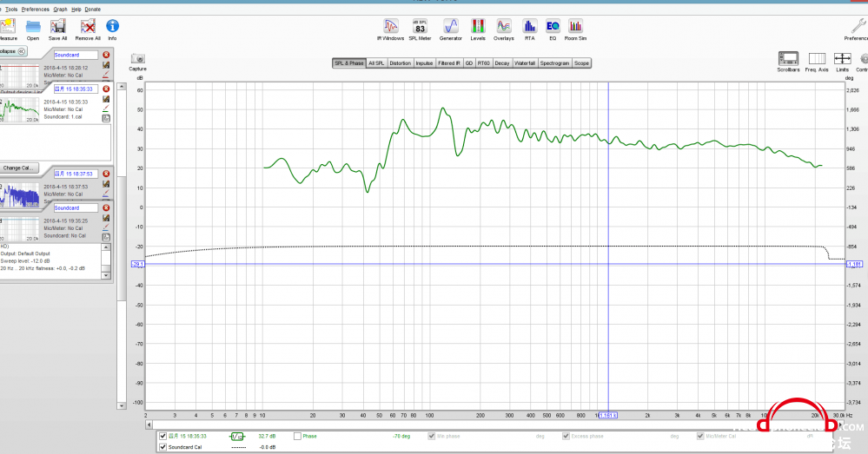Switch to the RT60 tab
This screenshot has width=868, height=454.
[484, 63]
